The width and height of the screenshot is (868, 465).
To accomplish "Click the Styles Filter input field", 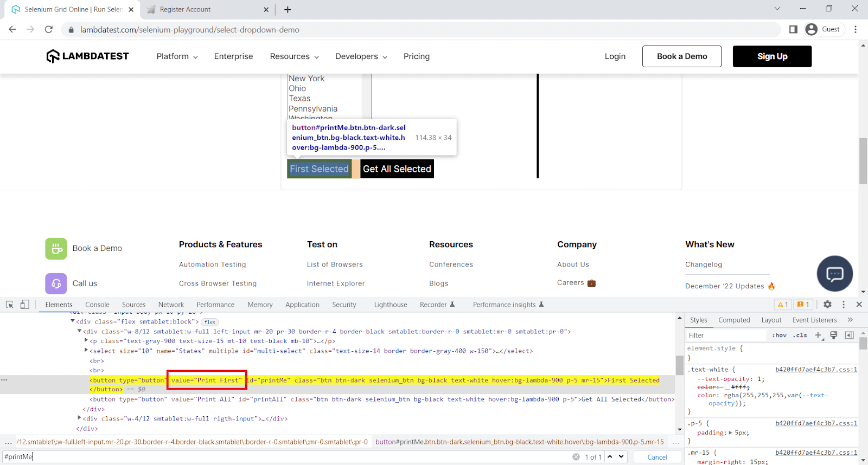I will [727, 335].
